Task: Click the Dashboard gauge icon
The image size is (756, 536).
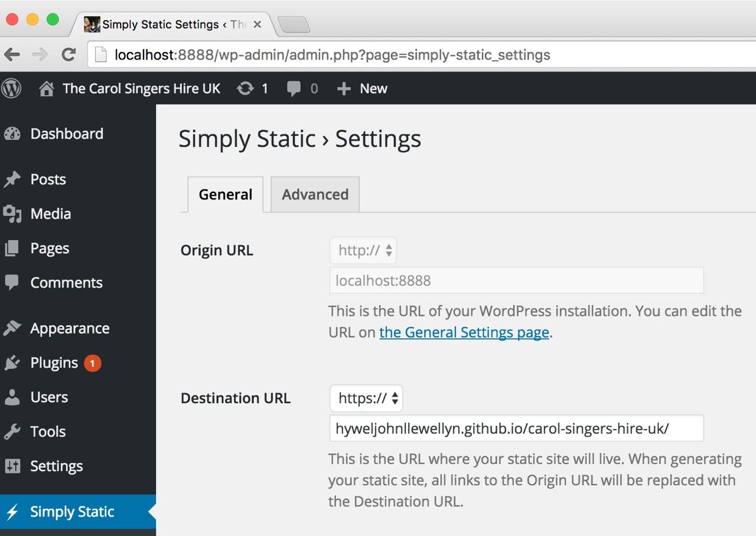Action: (x=12, y=134)
